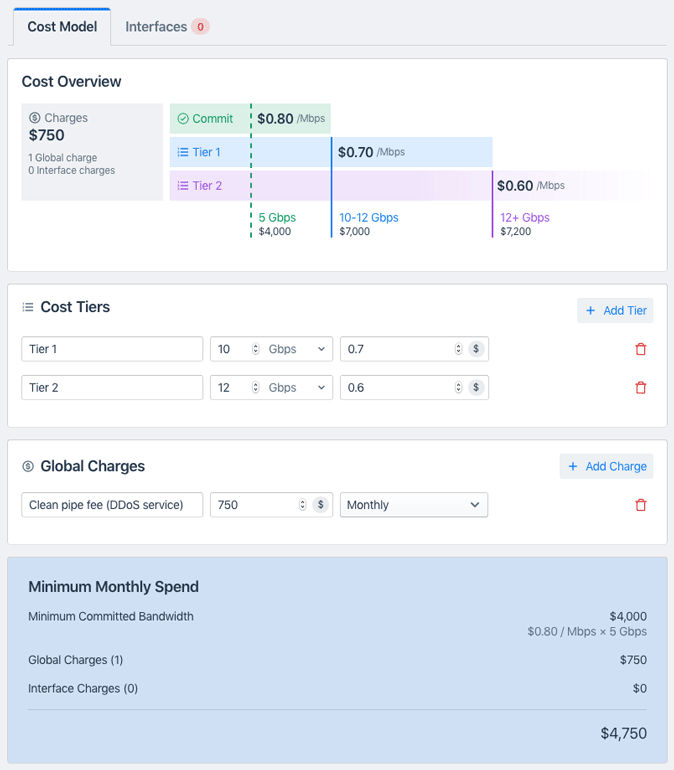Select the Cost Model tab
Screen dimensions: 674x770
coord(62,27)
